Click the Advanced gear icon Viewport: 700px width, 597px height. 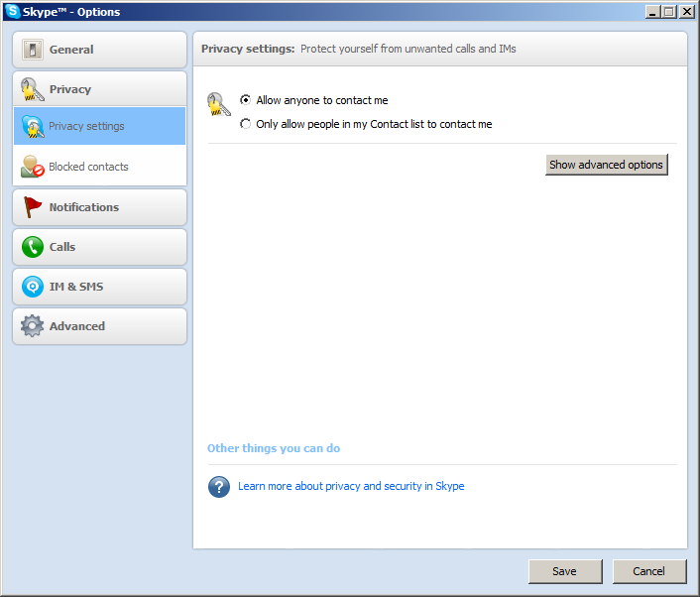click(x=32, y=326)
